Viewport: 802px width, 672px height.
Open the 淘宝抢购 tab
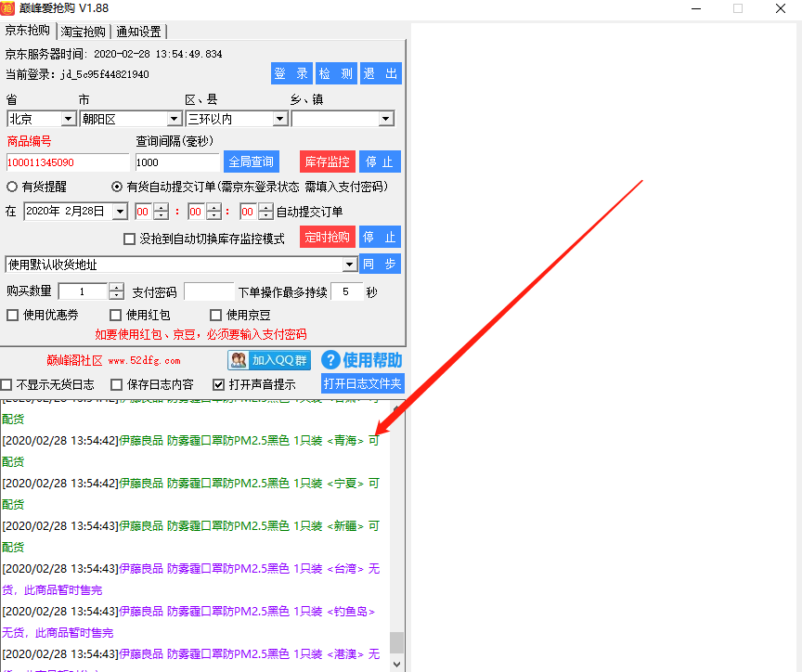pos(83,32)
